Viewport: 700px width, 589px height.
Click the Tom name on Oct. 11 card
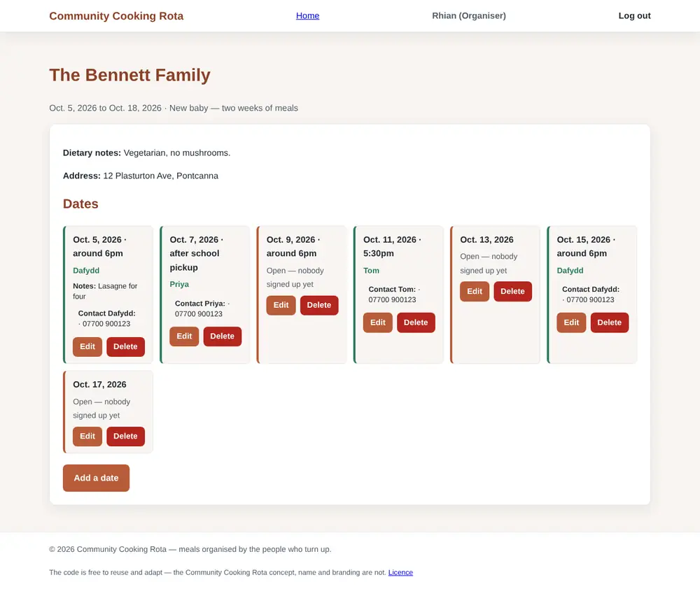click(371, 271)
